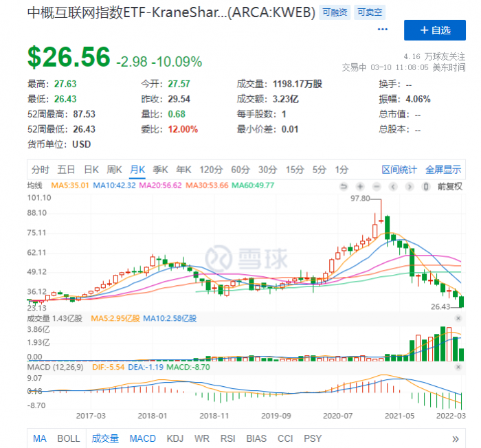Image resolution: width=481 pixels, height=448 pixels.
Task: Switch to the 30分 interval tab
Action: point(267,170)
